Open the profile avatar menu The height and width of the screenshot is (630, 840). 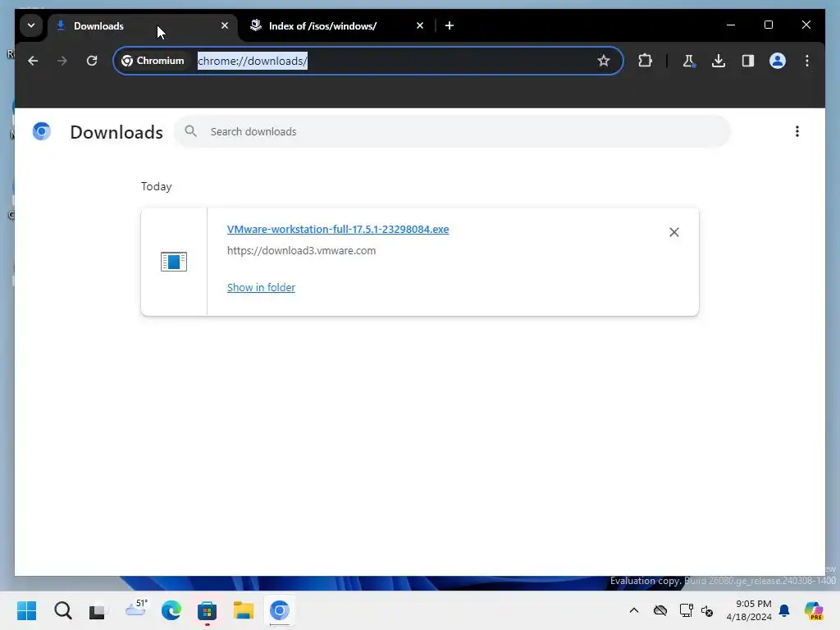[x=778, y=61]
